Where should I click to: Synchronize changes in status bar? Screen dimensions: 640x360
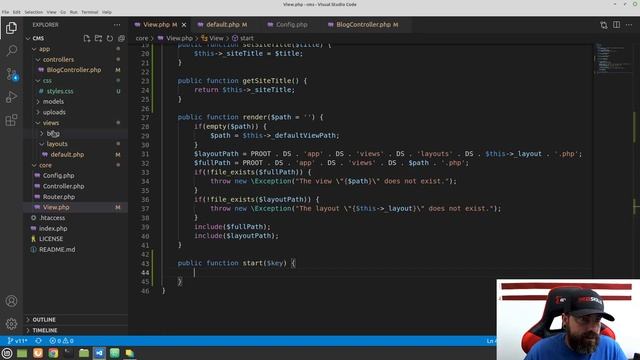[38, 341]
